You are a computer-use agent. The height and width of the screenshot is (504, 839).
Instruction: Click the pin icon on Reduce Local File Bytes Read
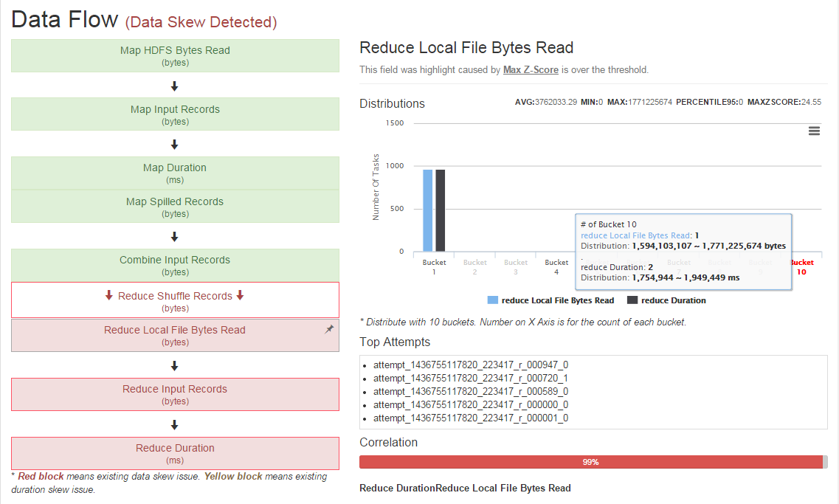coord(329,330)
